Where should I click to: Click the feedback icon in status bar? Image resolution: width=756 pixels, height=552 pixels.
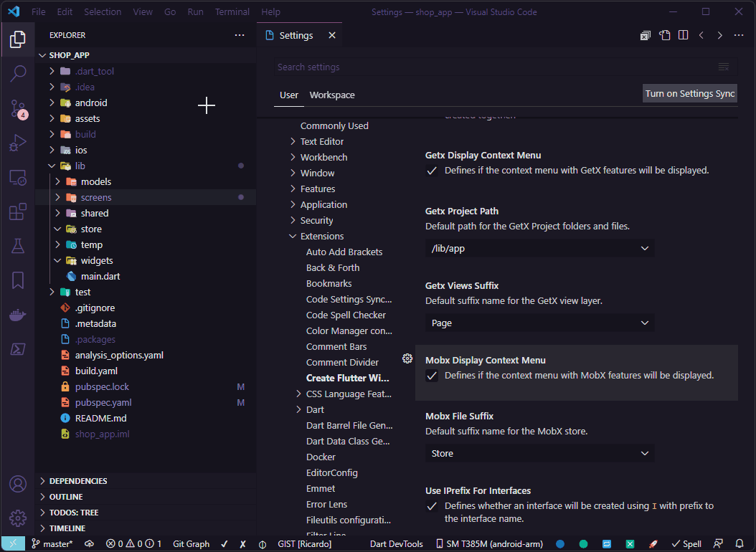click(x=719, y=544)
